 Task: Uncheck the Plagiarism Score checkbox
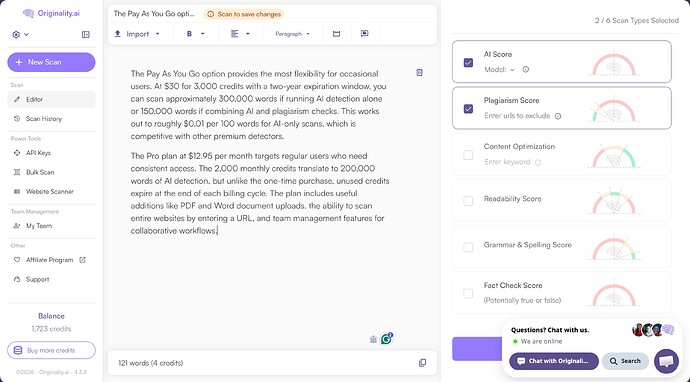click(468, 109)
